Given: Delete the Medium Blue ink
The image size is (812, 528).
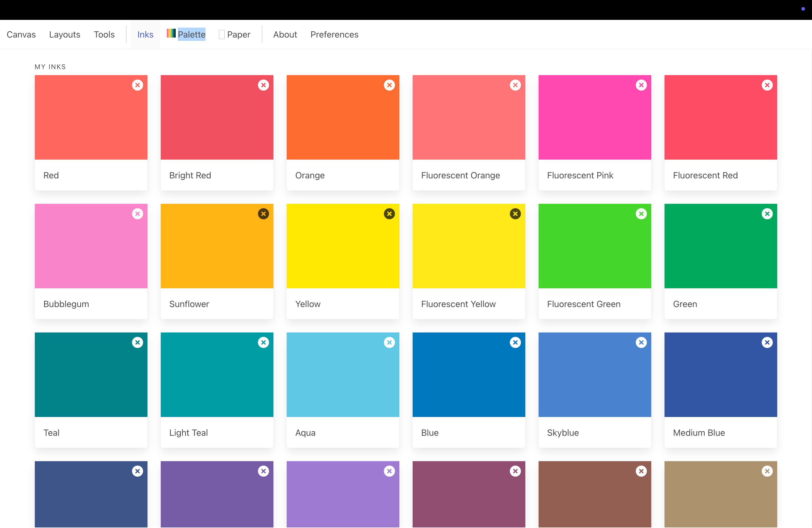Looking at the screenshot, I should point(767,342).
